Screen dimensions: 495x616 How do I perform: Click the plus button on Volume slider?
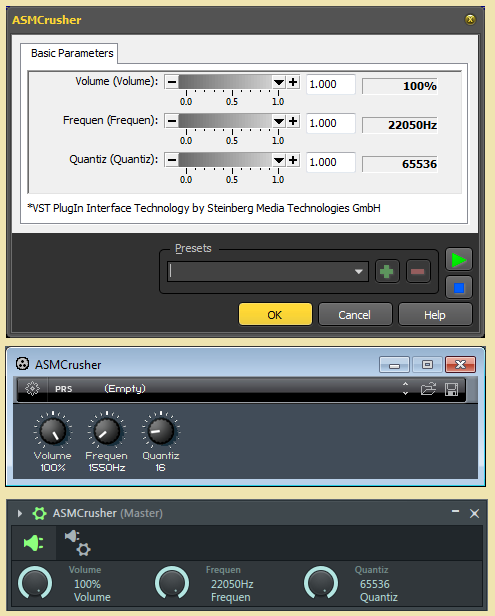click(293, 82)
